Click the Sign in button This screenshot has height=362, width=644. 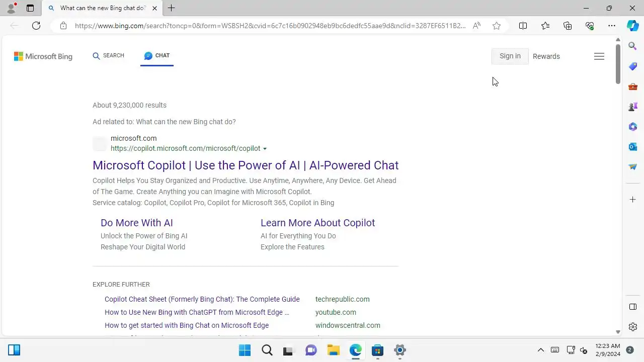point(510,56)
